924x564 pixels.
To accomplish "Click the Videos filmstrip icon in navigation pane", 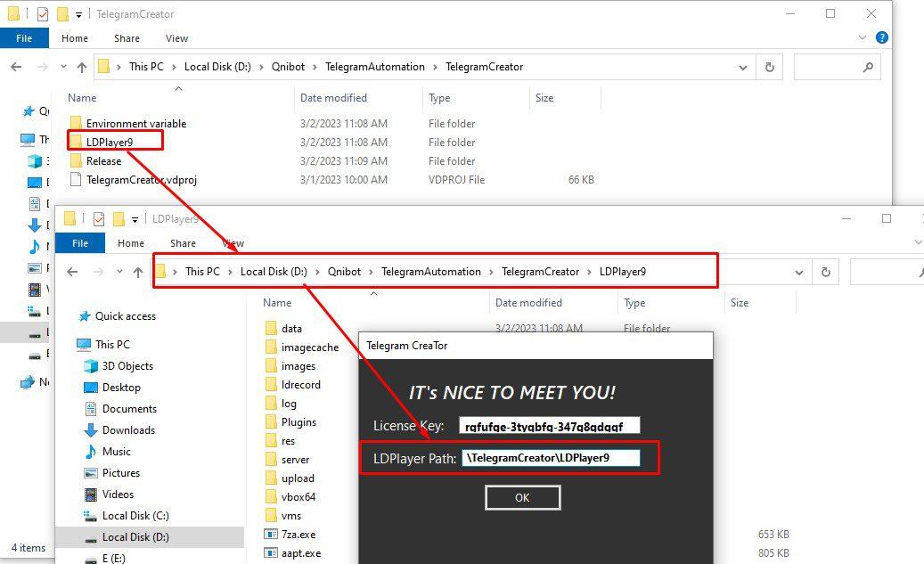I will 91,494.
